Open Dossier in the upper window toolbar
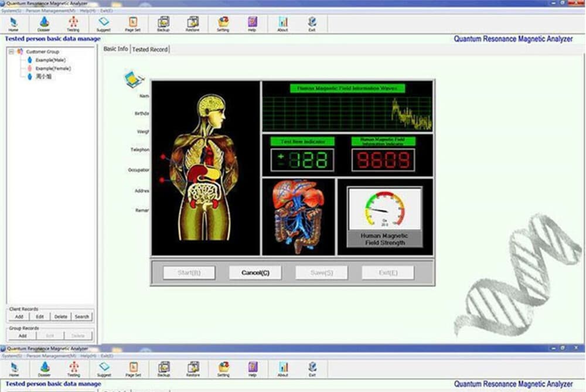This screenshot has width=586, height=392. tap(44, 24)
